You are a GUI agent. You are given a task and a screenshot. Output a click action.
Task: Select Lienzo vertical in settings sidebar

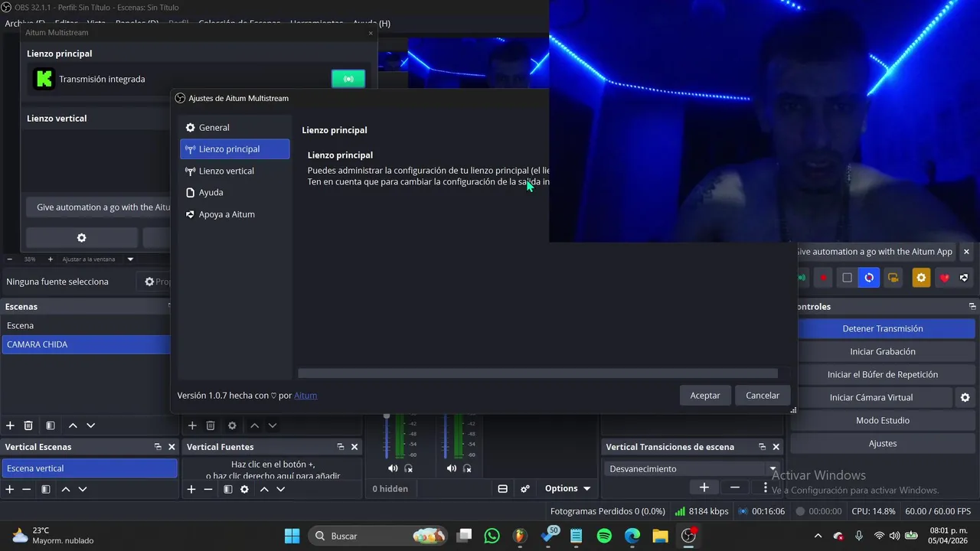234,171
